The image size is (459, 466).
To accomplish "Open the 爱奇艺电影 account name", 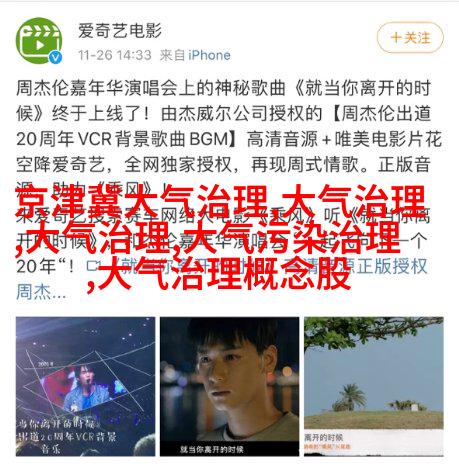I will coord(120,31).
